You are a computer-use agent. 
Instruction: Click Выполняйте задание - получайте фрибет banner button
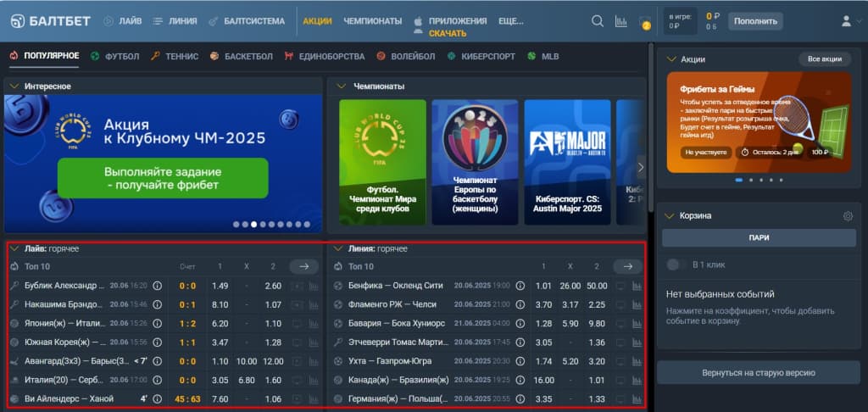click(x=163, y=178)
